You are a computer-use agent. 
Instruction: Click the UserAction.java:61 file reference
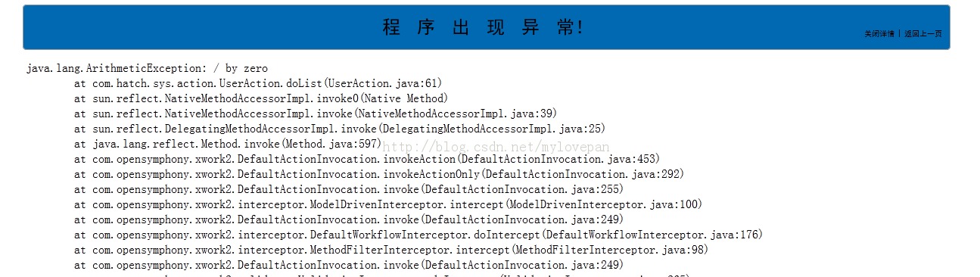click(x=383, y=83)
